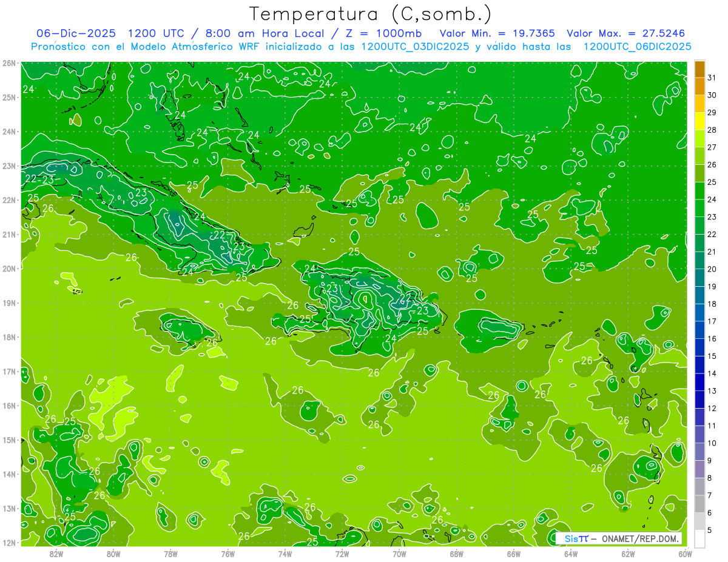
Task: Click the 17N latitude label
Action: coord(8,371)
